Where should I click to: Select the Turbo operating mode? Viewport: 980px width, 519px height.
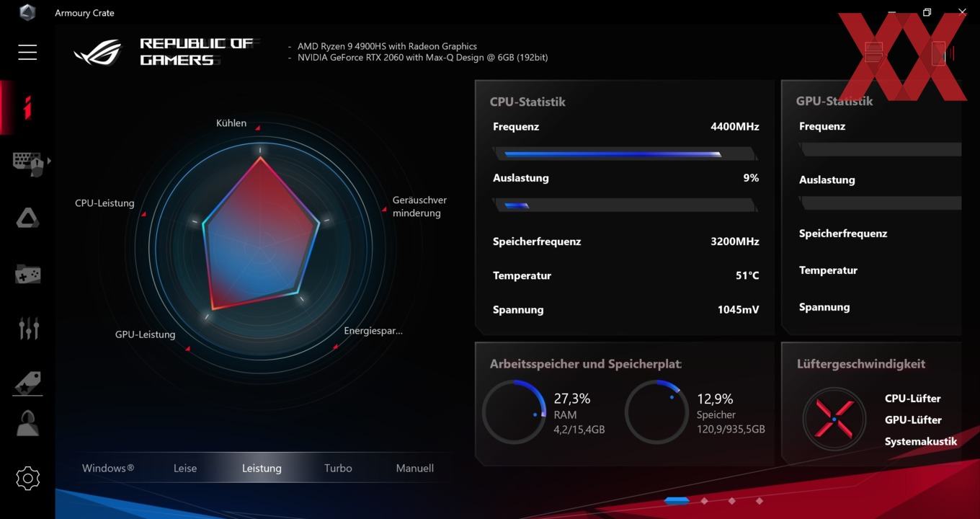click(338, 468)
